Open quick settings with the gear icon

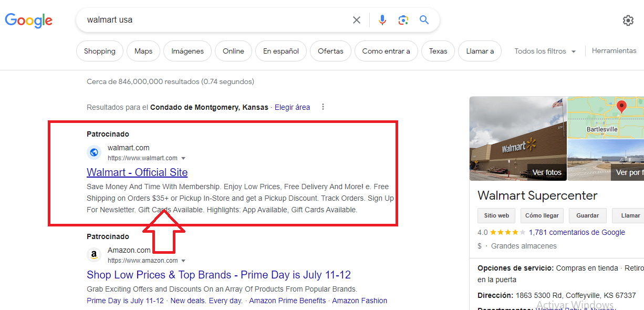pyautogui.click(x=628, y=20)
